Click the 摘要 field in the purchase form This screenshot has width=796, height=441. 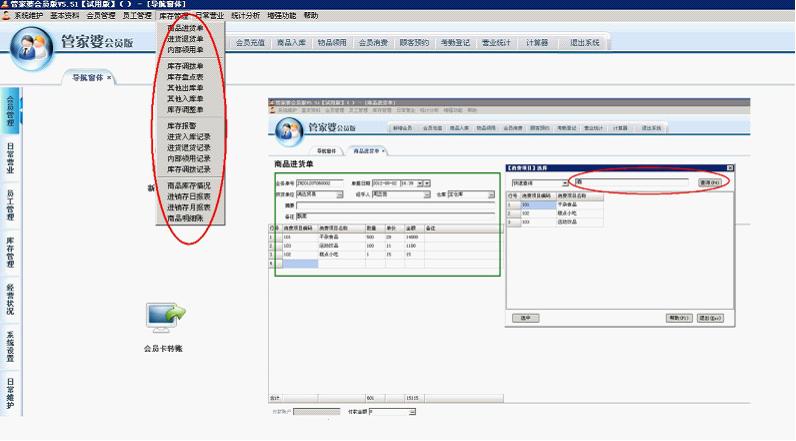[395, 205]
